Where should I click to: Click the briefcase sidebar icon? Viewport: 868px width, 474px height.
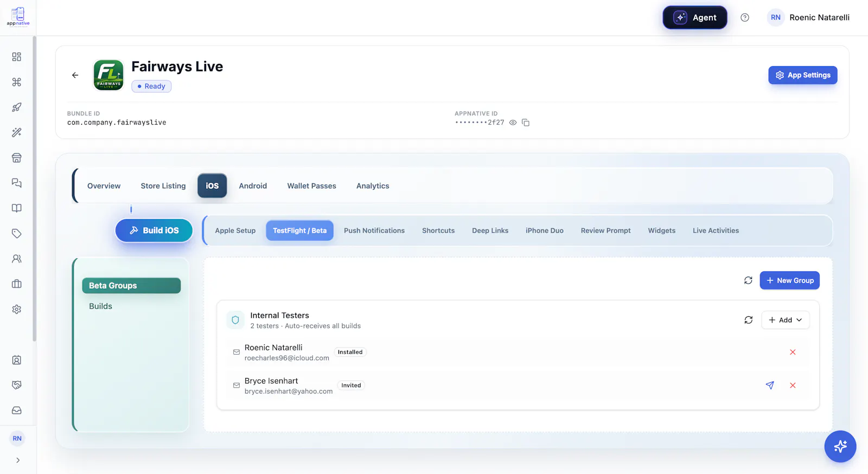click(17, 284)
